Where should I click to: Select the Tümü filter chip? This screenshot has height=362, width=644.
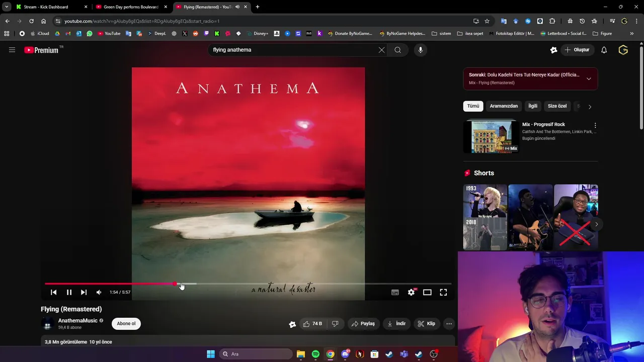[473, 106]
